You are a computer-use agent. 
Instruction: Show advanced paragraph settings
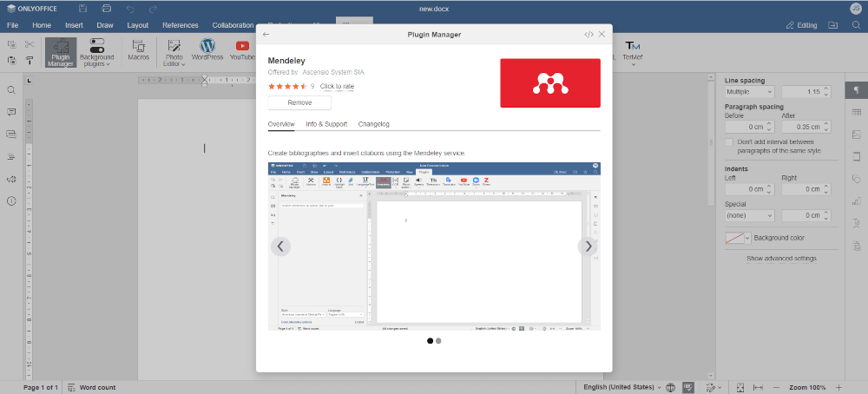(x=781, y=259)
